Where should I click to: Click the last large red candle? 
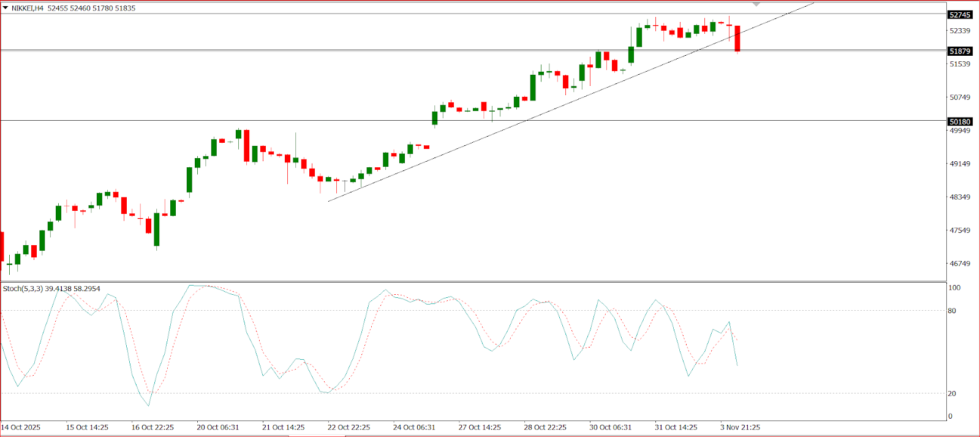[737, 38]
